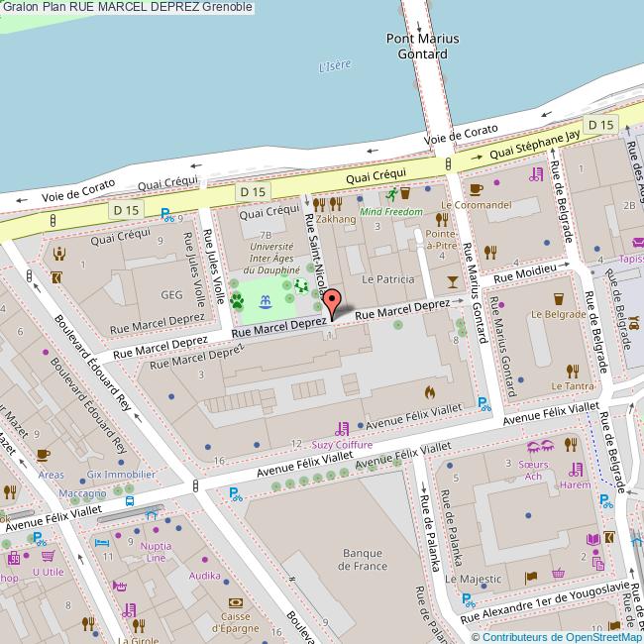Click the Le Tantra beer mug icon
644x644 pixels.
(x=572, y=369)
